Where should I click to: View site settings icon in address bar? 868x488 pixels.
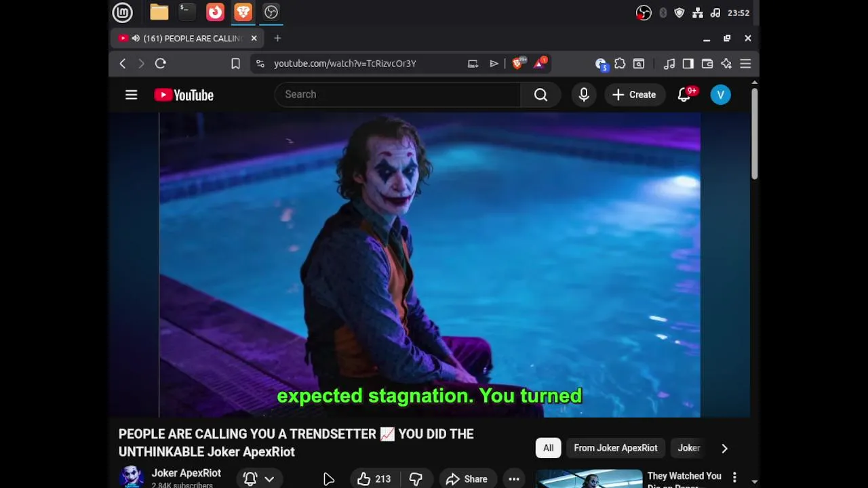click(x=260, y=64)
